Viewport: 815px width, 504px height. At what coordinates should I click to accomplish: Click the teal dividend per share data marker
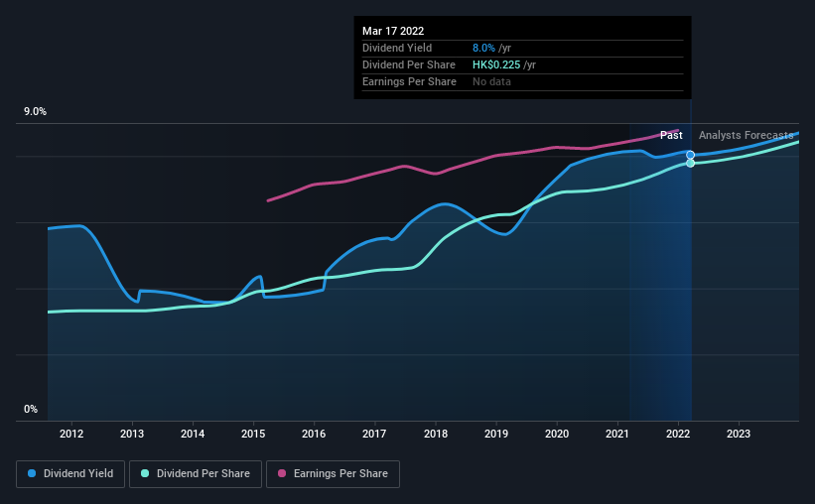pyautogui.click(x=690, y=163)
